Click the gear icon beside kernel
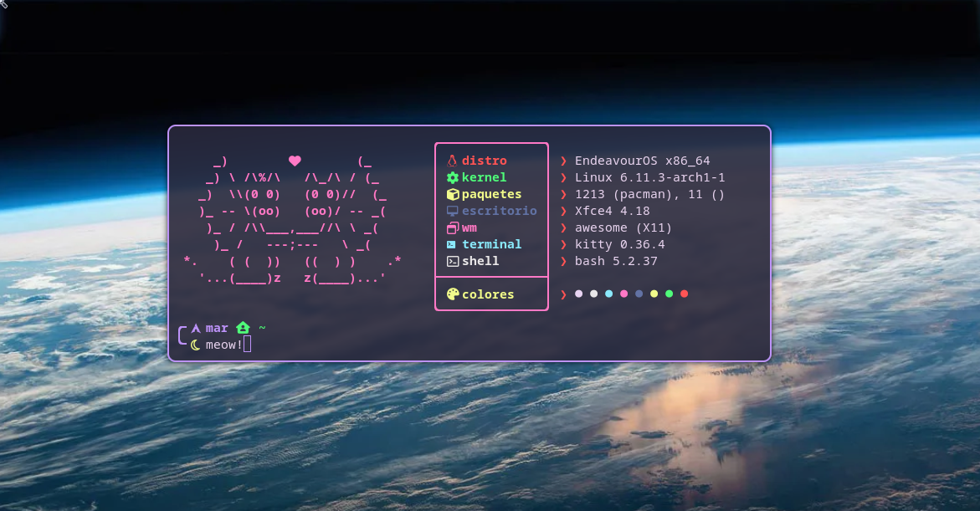Viewport: 980px width, 511px height. 453,177
